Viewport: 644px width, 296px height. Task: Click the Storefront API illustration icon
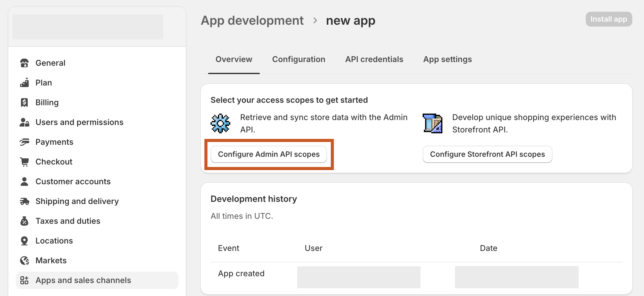pos(433,123)
